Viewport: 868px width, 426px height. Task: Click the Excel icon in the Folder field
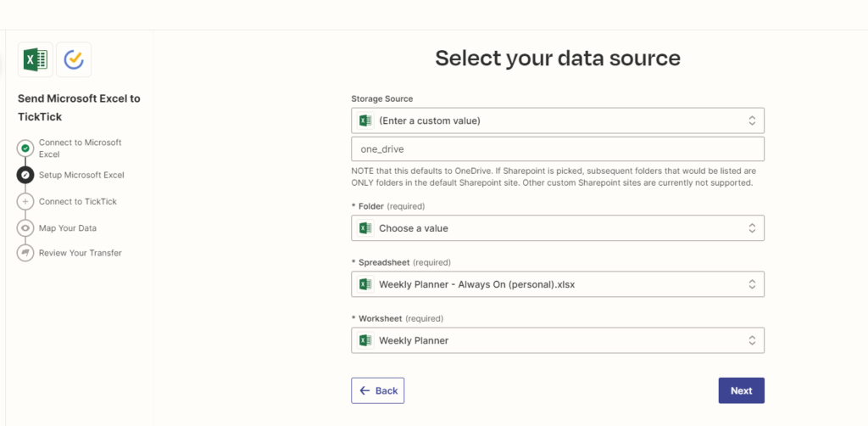click(364, 227)
